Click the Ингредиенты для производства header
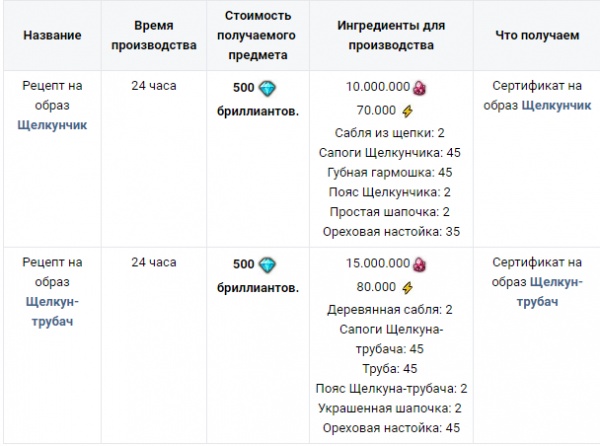The width and height of the screenshot is (600, 446). [390, 35]
